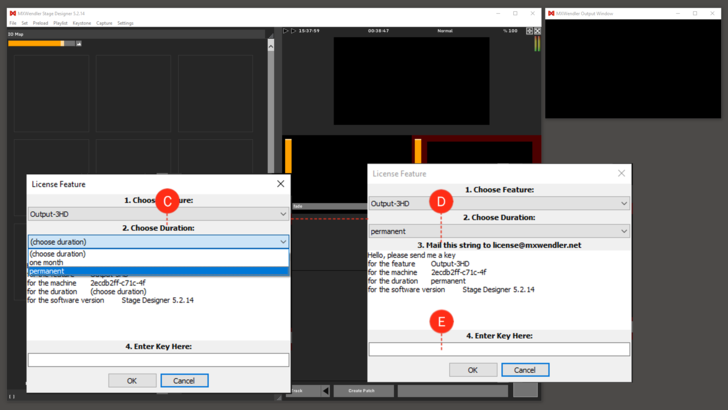The height and width of the screenshot is (410, 728).
Task: Click the Normal blend mode label
Action: [445, 31]
